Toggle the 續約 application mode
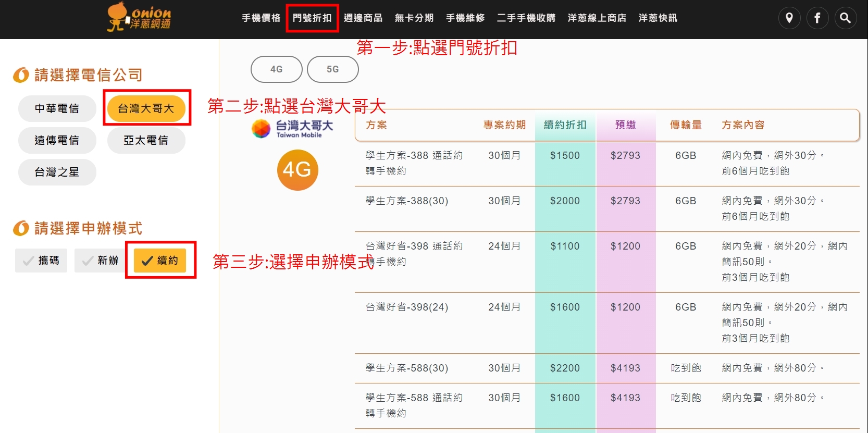The height and width of the screenshot is (433, 868). 160,261
